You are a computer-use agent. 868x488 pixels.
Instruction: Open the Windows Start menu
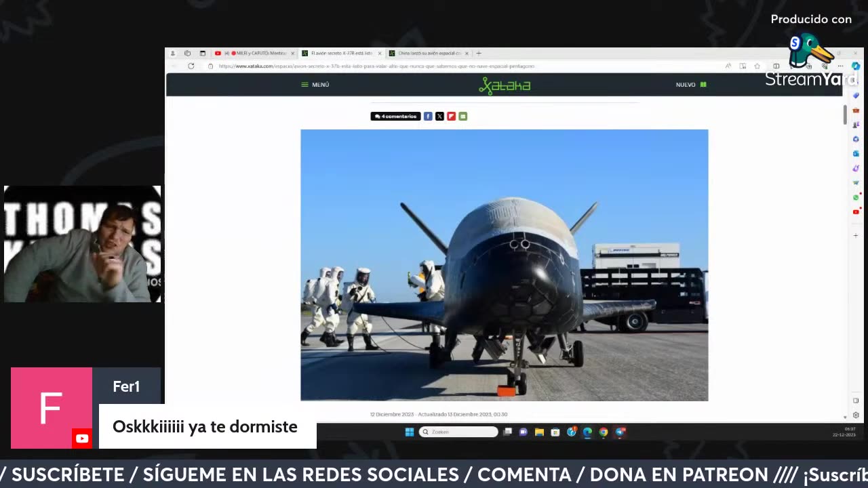pyautogui.click(x=410, y=432)
